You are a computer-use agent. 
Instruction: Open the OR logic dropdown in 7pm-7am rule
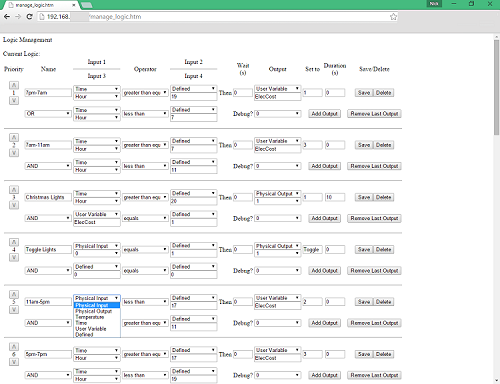coord(48,114)
